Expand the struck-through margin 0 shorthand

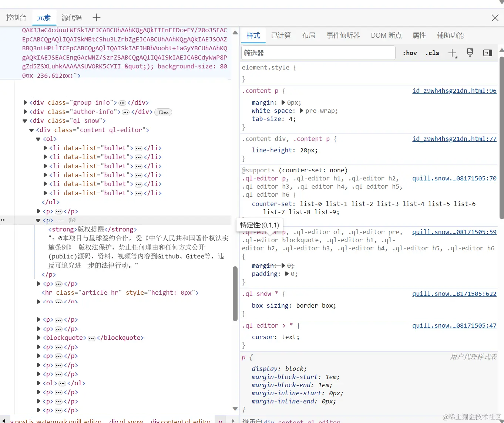click(283, 265)
